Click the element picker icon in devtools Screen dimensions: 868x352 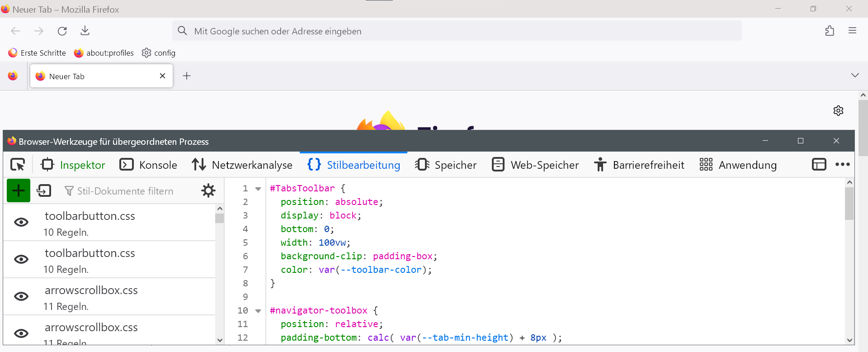[x=18, y=165]
